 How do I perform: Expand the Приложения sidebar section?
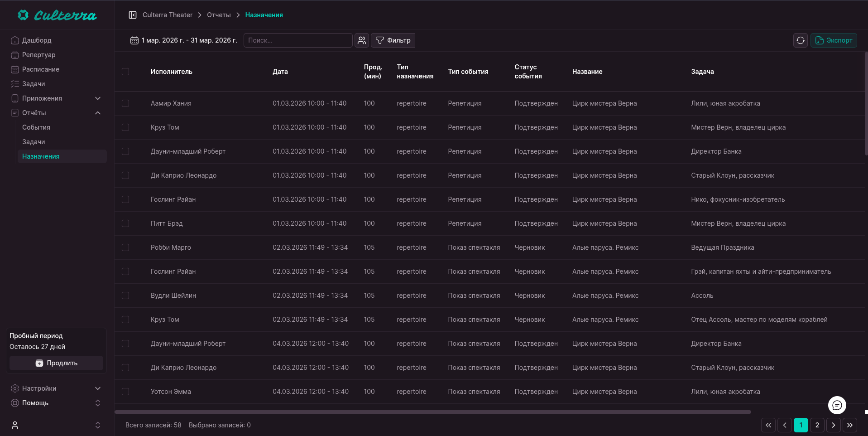click(98, 98)
